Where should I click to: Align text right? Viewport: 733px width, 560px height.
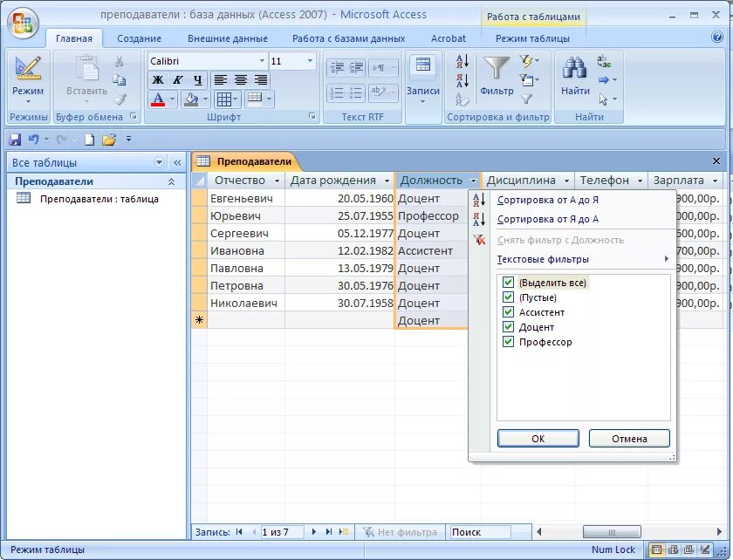click(260, 80)
